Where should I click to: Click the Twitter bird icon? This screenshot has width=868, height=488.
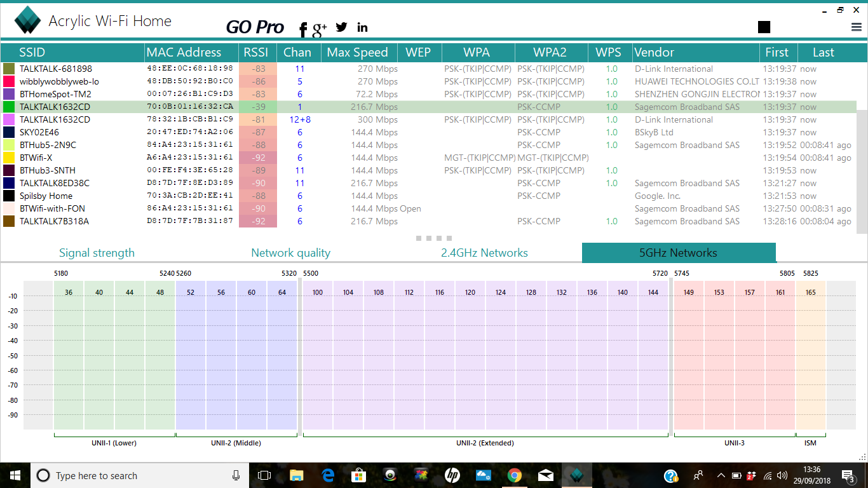(x=342, y=27)
